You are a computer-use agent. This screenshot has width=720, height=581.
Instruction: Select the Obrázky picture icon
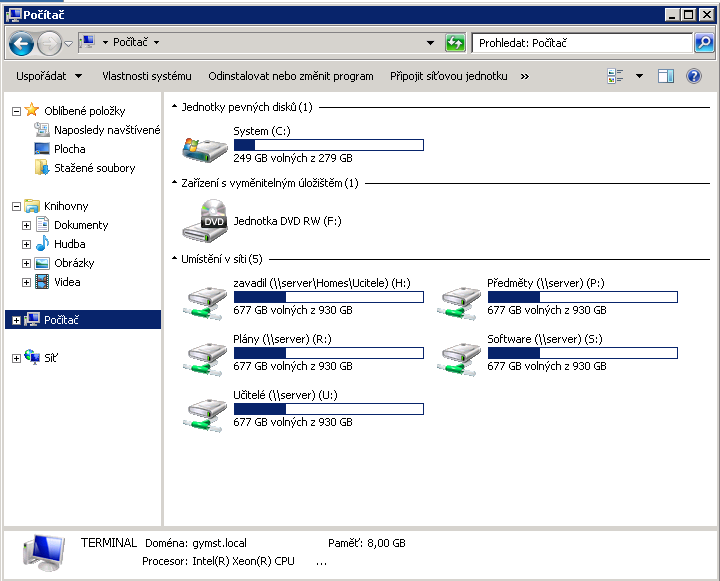(42, 263)
